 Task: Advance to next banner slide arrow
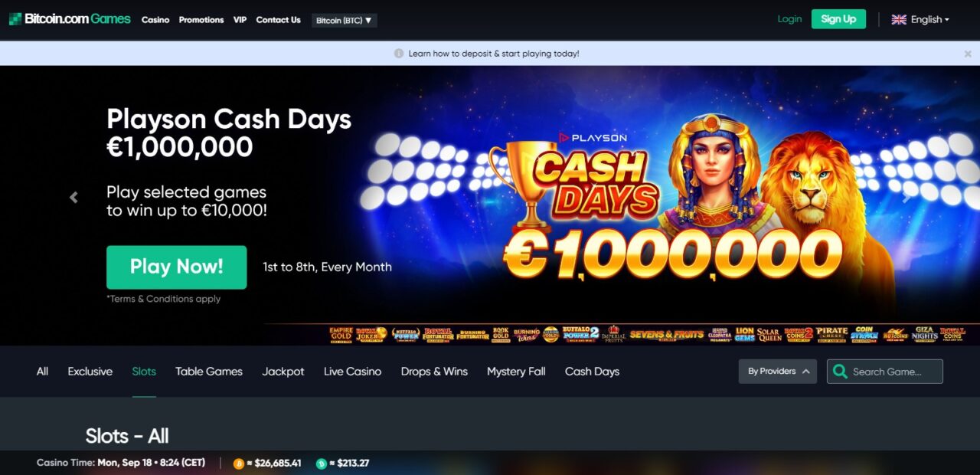[906, 198]
